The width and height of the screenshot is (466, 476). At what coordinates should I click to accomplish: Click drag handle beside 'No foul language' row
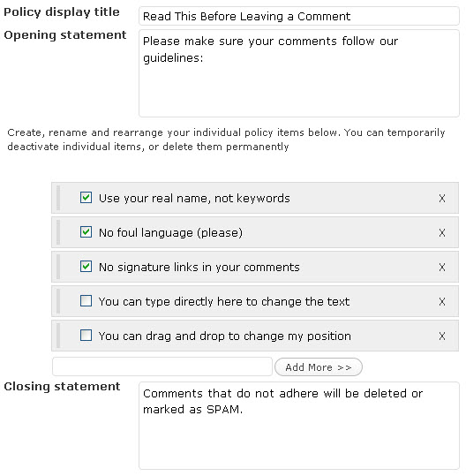tap(58, 232)
